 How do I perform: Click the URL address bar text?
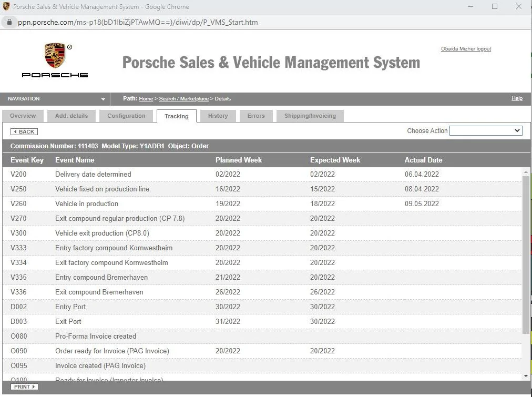(x=137, y=22)
